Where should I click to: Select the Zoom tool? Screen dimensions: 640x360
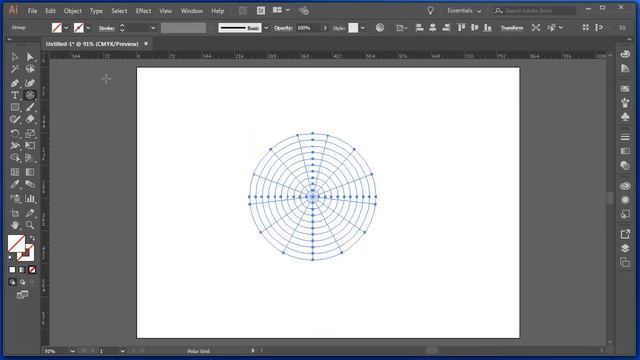tap(30, 225)
